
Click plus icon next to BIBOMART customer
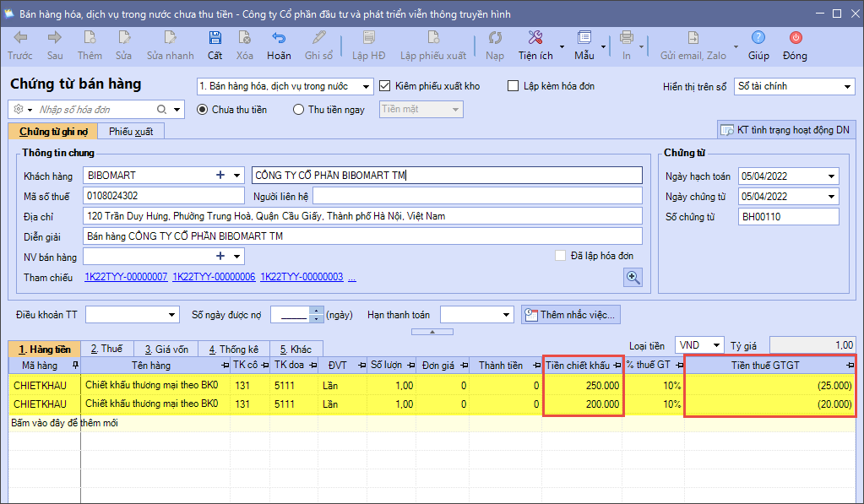pos(220,176)
